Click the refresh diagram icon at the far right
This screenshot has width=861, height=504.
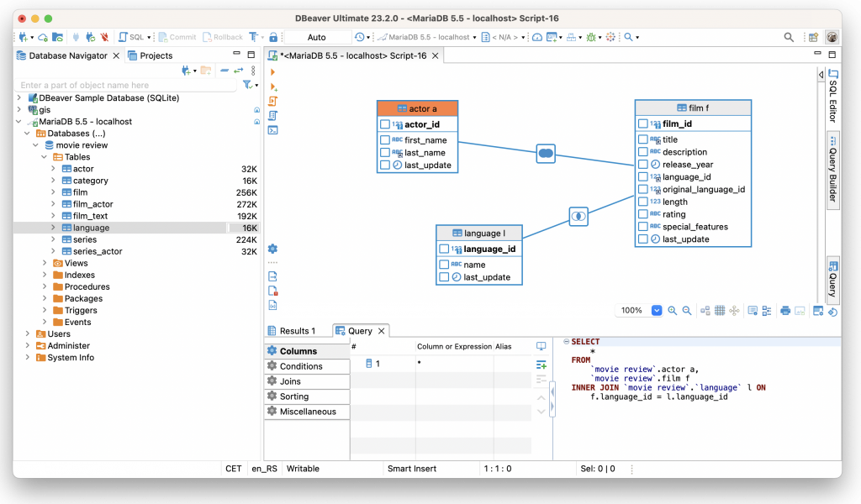tap(833, 311)
